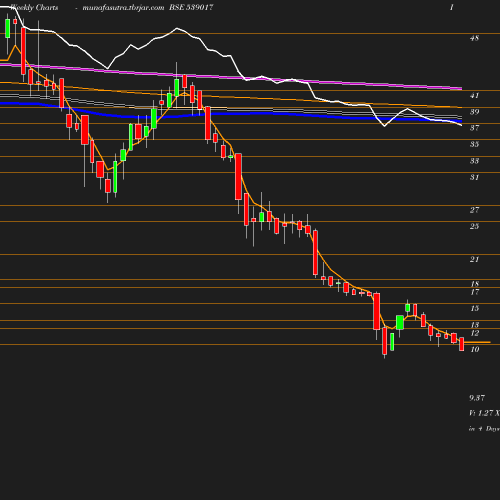
Task: Click the price axis label 21
Action: (474, 259)
